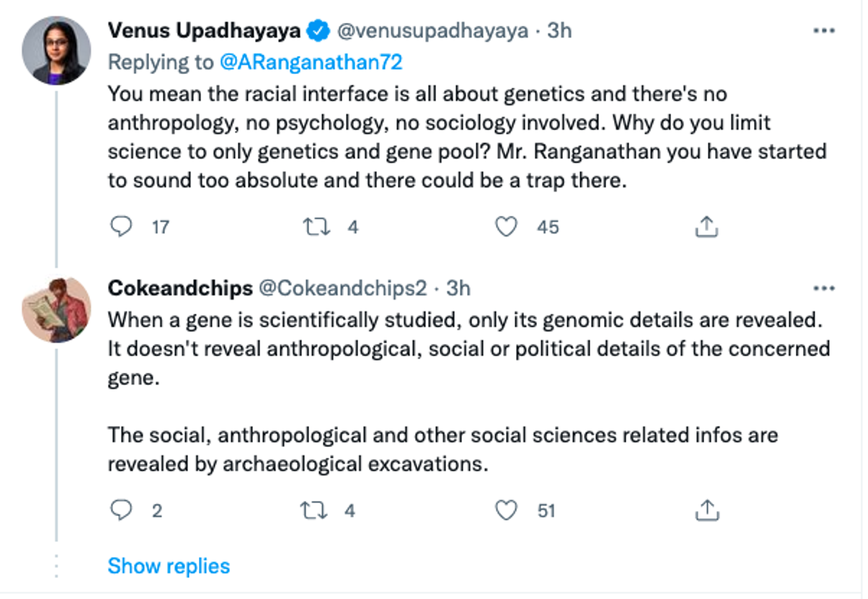The height and width of the screenshot is (599, 868).
Task: Open Venus tweet's 3h timestamp
Action: [559, 31]
